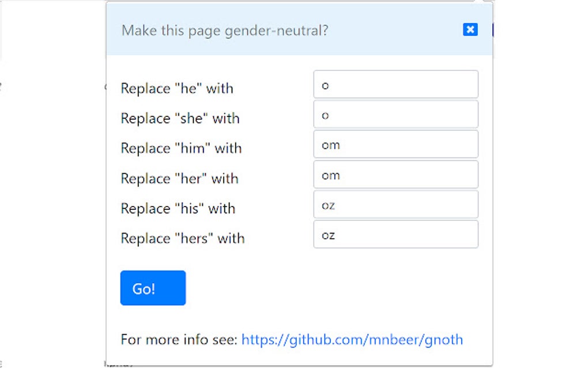Select the "his" replacement input
This screenshot has height=368, width=588.
[395, 204]
